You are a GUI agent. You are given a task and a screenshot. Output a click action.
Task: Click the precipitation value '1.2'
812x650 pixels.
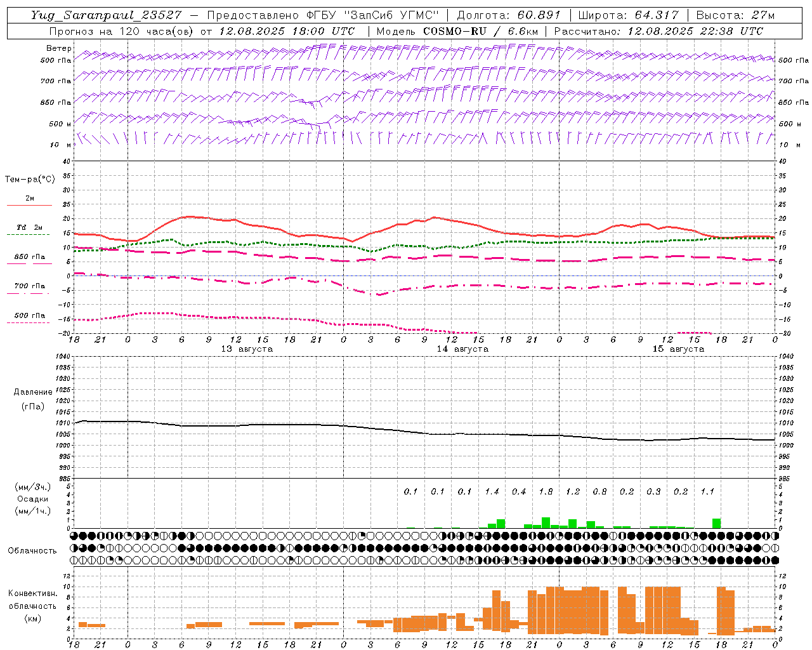(x=573, y=491)
